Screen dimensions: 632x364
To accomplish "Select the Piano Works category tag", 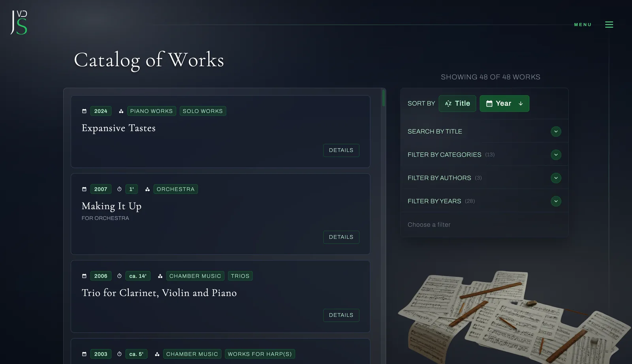I will tap(152, 111).
